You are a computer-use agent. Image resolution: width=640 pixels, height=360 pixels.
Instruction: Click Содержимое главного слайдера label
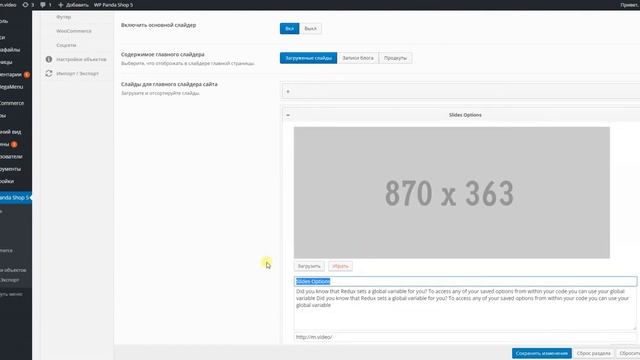tap(162, 54)
